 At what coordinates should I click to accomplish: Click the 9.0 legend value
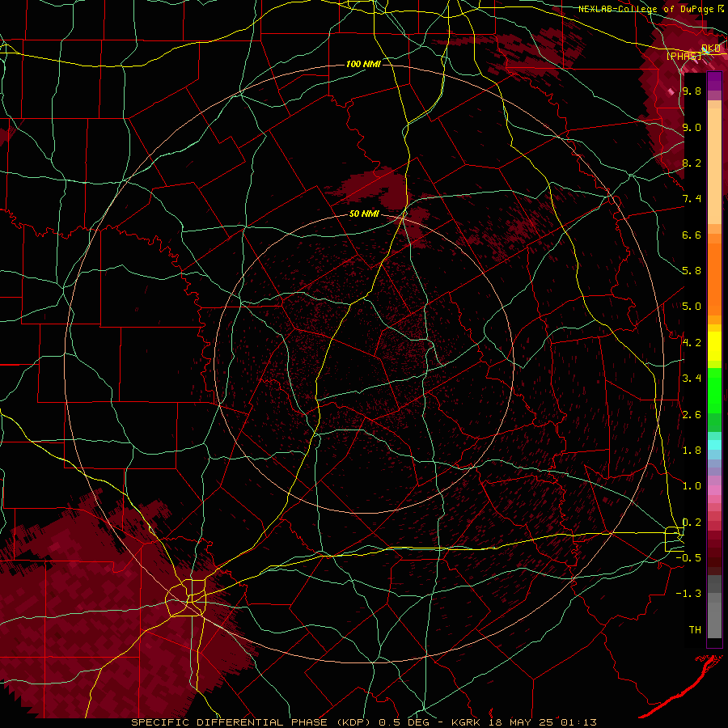click(x=692, y=127)
